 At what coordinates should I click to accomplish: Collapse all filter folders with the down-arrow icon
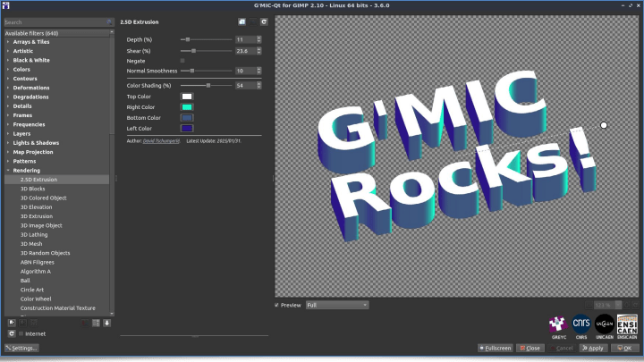point(106,323)
